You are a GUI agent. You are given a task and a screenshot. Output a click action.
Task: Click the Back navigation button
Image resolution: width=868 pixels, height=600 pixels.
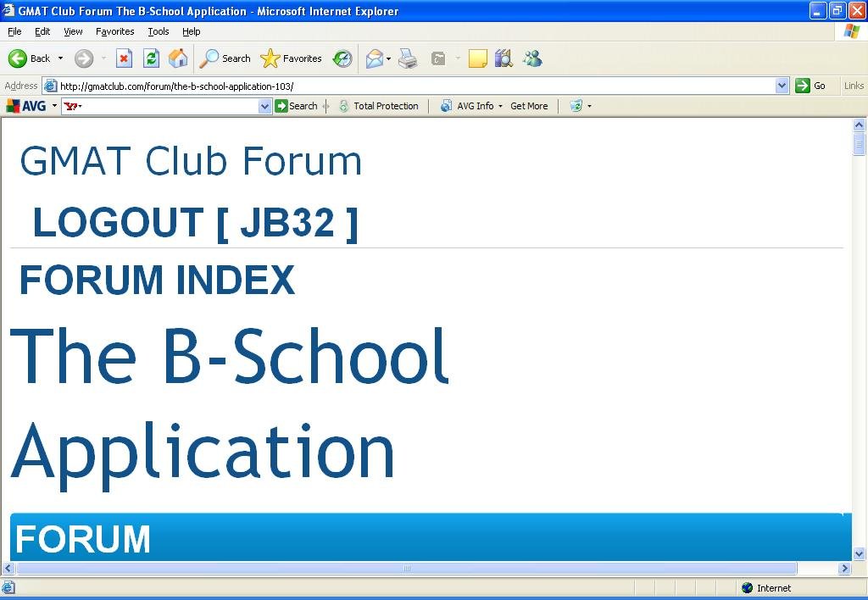pos(30,58)
